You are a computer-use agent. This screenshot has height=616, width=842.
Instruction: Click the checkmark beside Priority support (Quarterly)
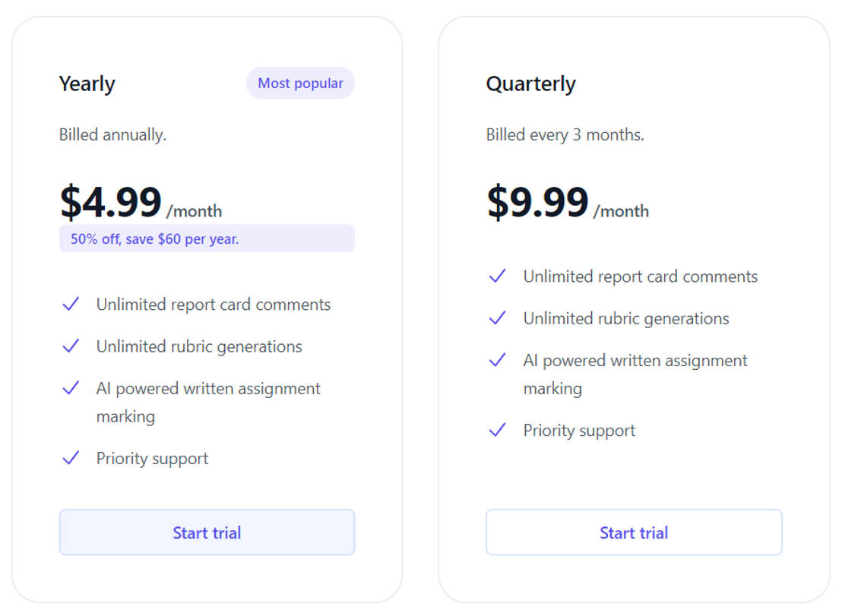497,430
